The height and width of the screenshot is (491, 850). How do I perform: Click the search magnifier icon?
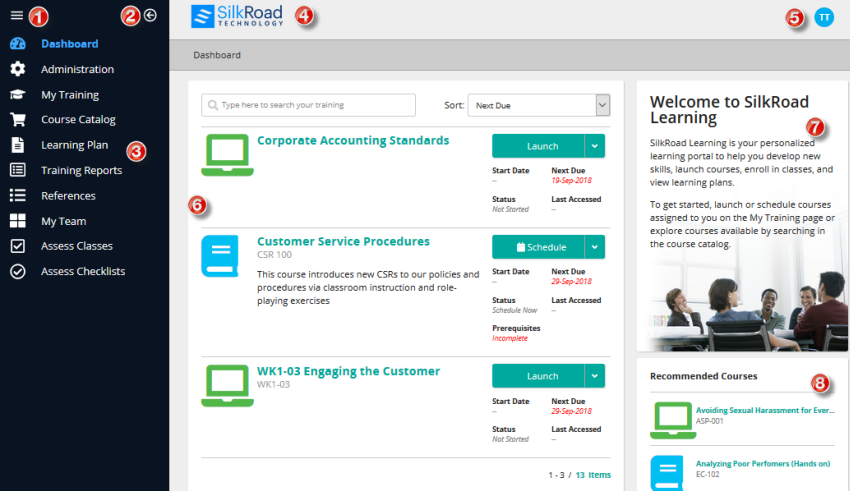click(x=213, y=105)
